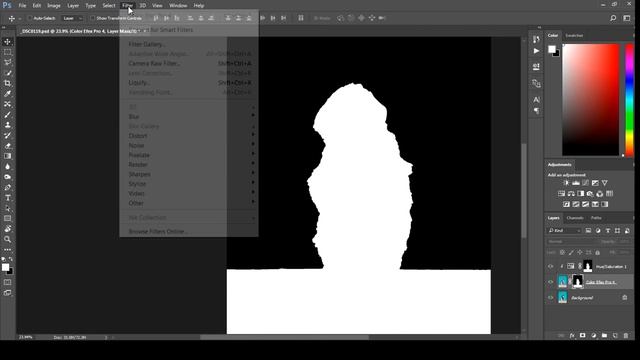The width and height of the screenshot is (640, 360).
Task: Hide the Color Efex Pro 4 layer
Action: 551,282
